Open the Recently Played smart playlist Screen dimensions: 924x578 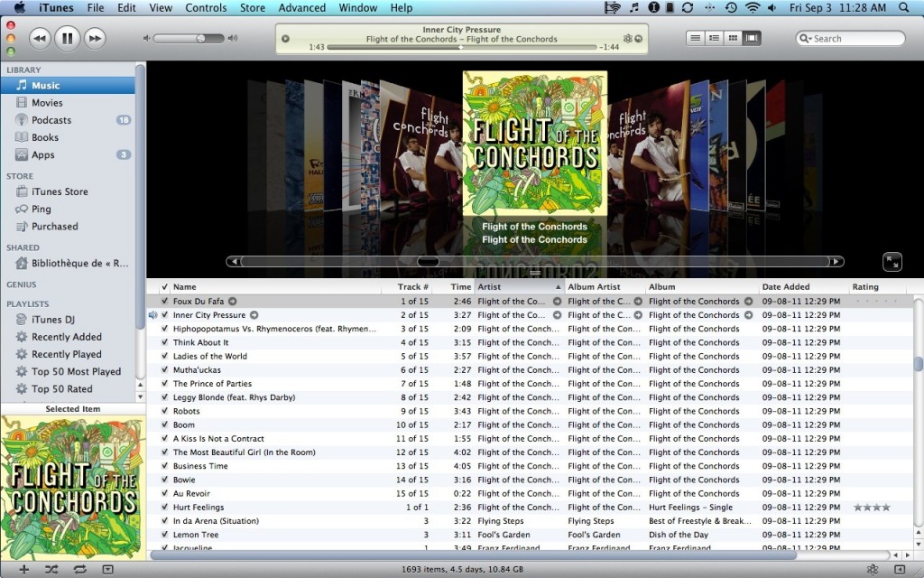pyautogui.click(x=68, y=354)
